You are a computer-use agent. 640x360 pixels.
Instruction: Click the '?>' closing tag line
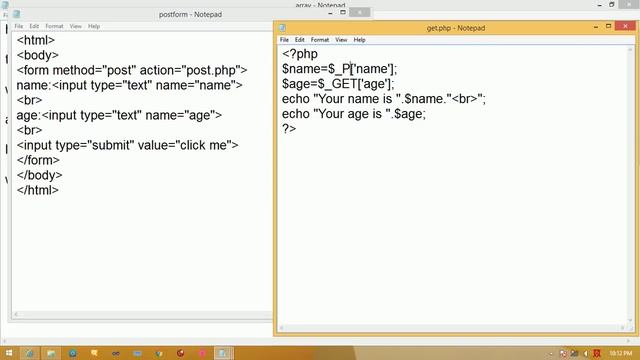coord(289,129)
